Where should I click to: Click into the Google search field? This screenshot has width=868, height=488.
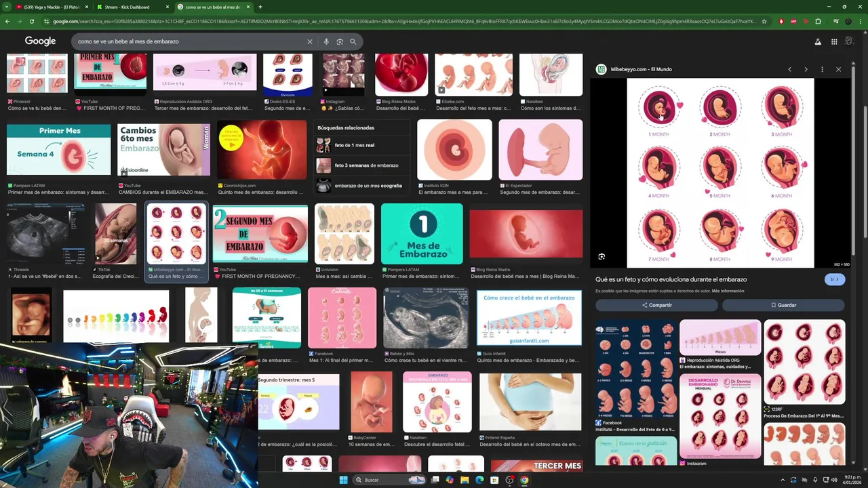click(190, 41)
